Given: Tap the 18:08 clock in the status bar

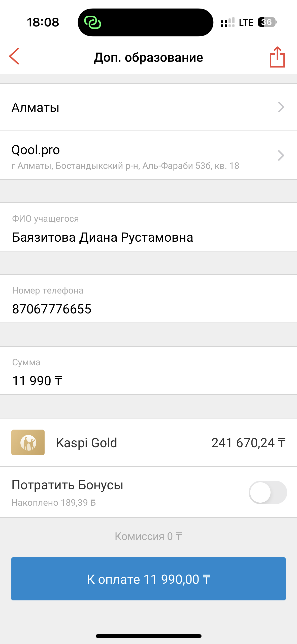Looking at the screenshot, I should pyautogui.click(x=43, y=22).
